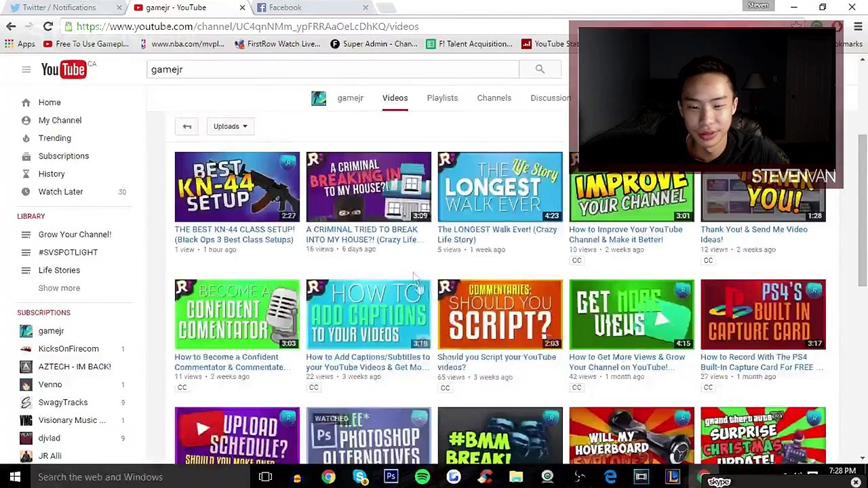This screenshot has width=868, height=488.
Task: Expand the Uploads filter dropdown
Action: 230,126
